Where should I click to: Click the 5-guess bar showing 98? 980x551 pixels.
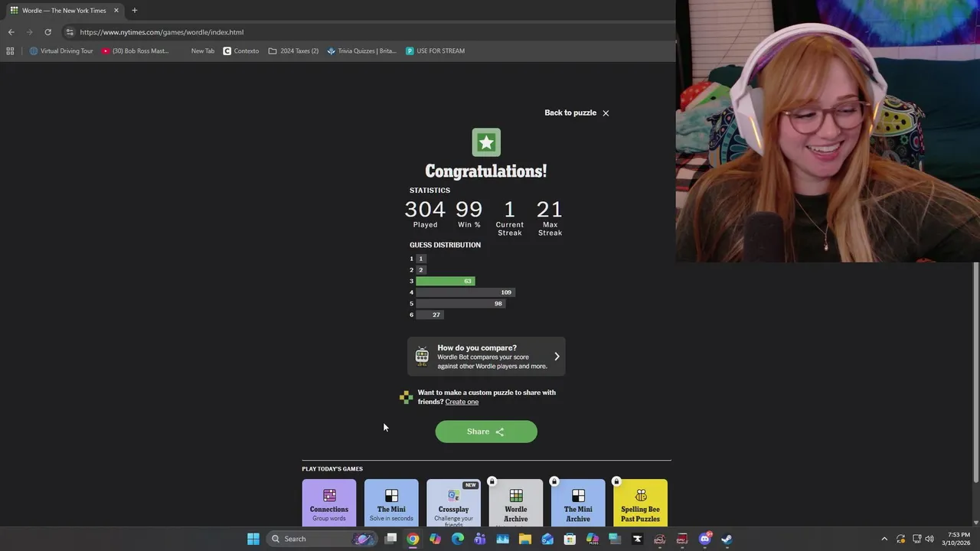tap(461, 304)
